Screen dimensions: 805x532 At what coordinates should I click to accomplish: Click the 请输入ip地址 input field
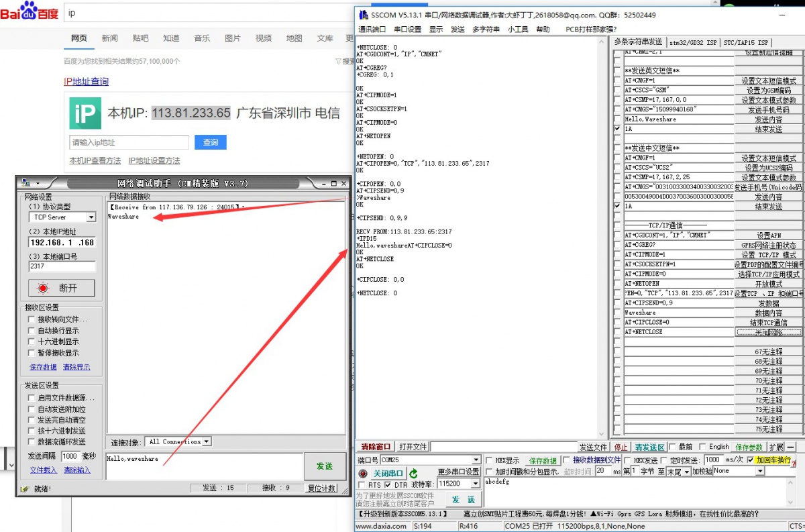[x=129, y=142]
